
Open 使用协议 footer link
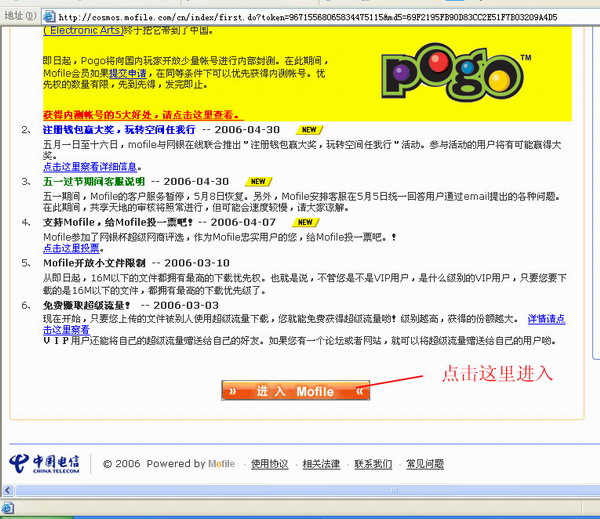269,464
